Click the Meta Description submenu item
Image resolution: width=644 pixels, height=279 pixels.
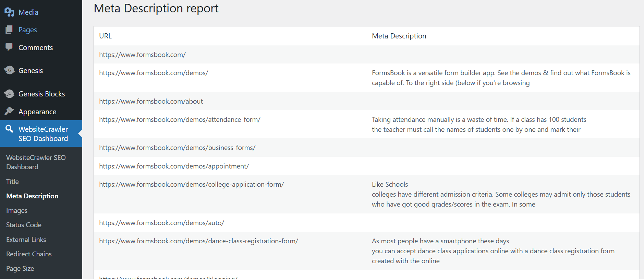pos(32,196)
